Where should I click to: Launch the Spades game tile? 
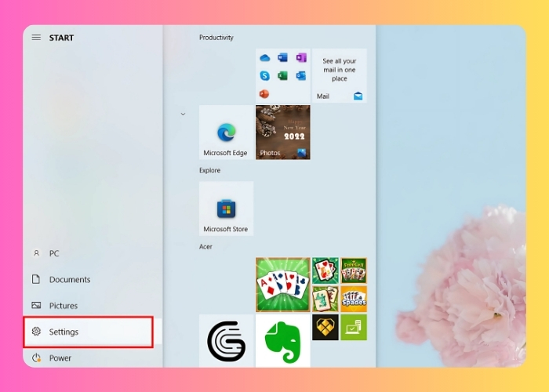353,299
